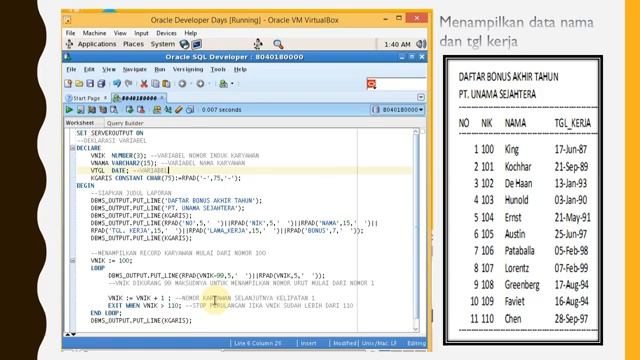Screen dimensions: 640x360
Task: Click the Save All icon
Action: pyautogui.click(x=101, y=84)
